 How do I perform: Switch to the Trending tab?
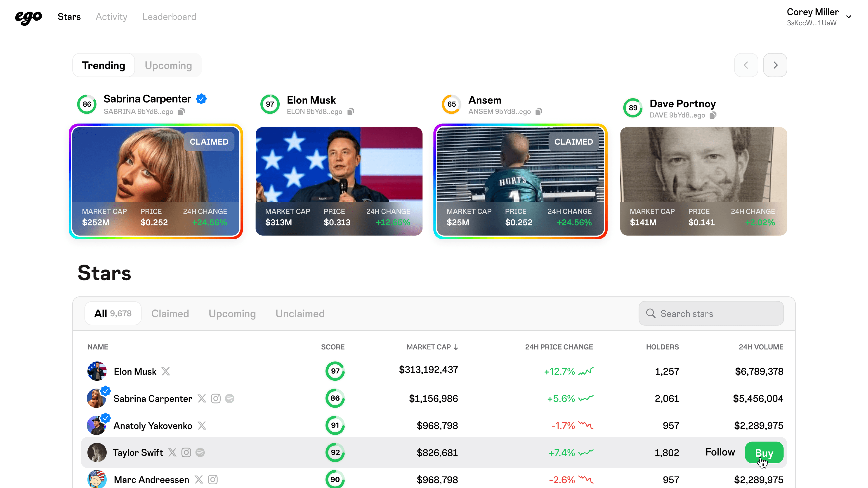pos(104,65)
